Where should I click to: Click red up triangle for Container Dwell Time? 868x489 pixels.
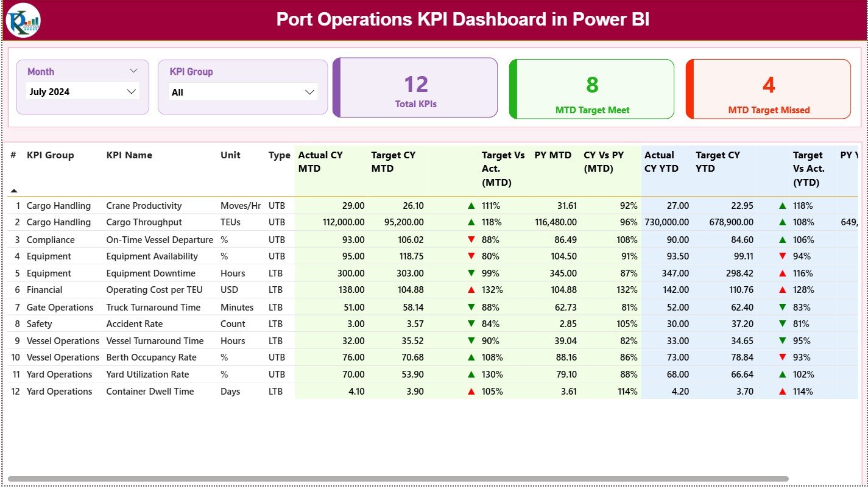coord(470,392)
